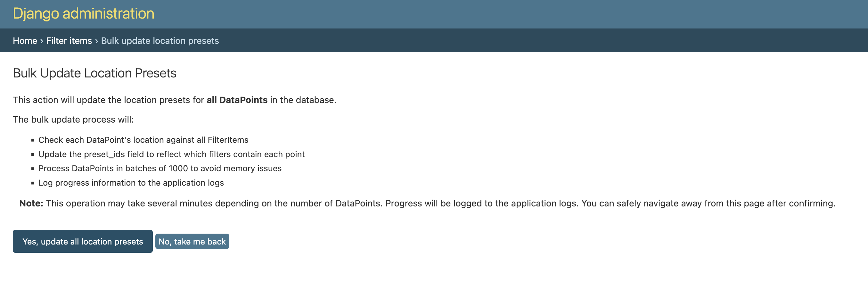
Task: Click the "Log progress information" list item
Action: pyautogui.click(x=131, y=183)
